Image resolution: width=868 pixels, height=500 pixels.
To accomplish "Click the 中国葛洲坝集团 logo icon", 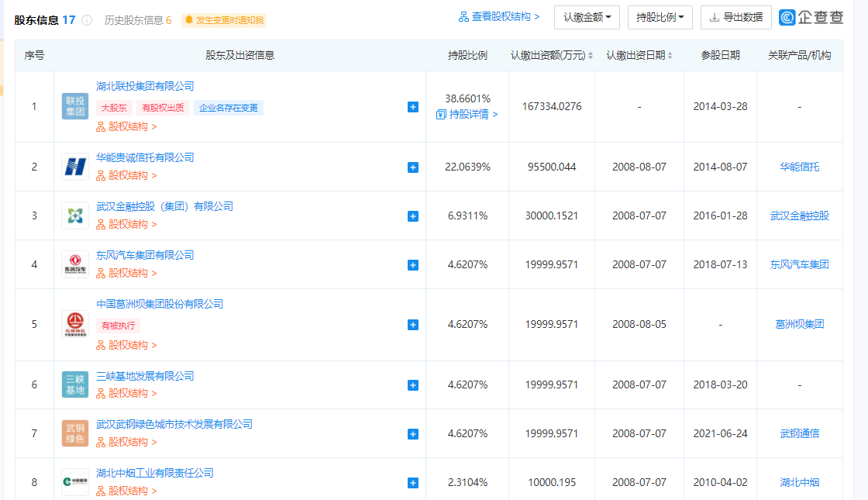I will [75, 324].
